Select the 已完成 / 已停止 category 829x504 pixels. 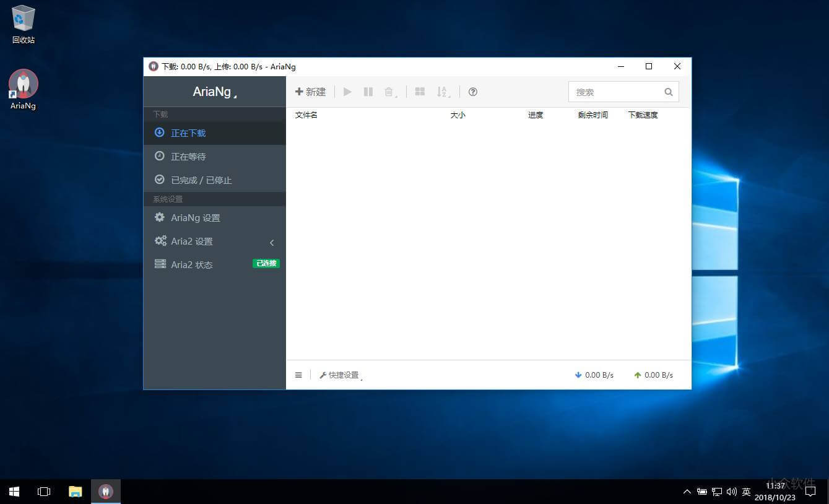(x=201, y=180)
